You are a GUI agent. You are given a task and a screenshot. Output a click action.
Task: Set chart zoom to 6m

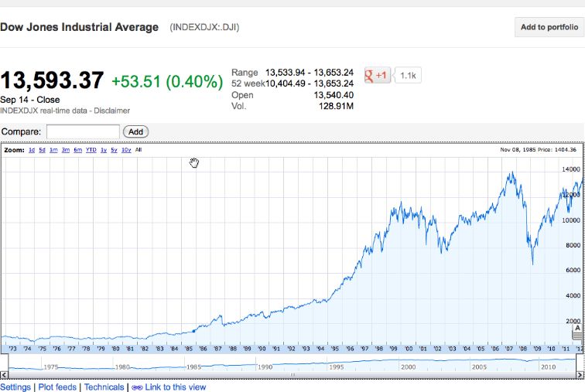point(77,150)
